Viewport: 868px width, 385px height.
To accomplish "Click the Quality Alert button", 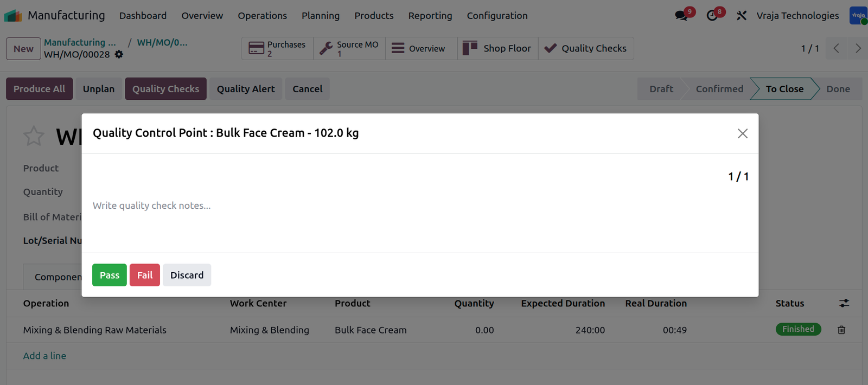I will 246,89.
